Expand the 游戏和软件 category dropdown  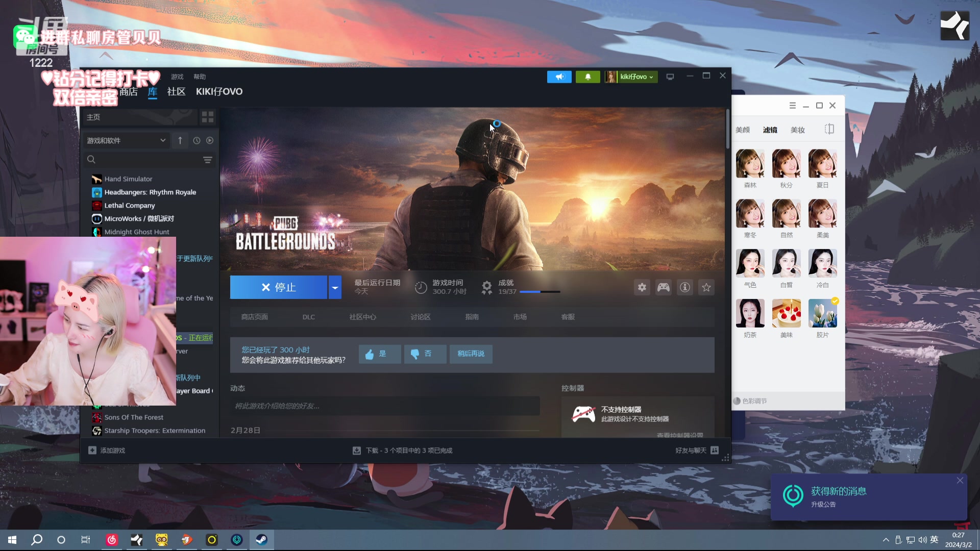pyautogui.click(x=126, y=140)
